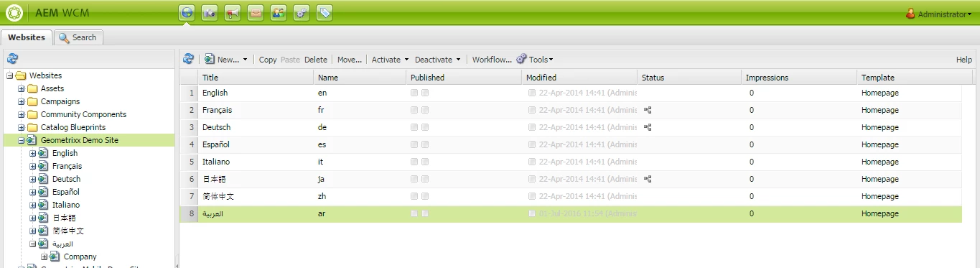The height and width of the screenshot is (268, 980).
Task: Click the Paste button
Action: (290, 60)
